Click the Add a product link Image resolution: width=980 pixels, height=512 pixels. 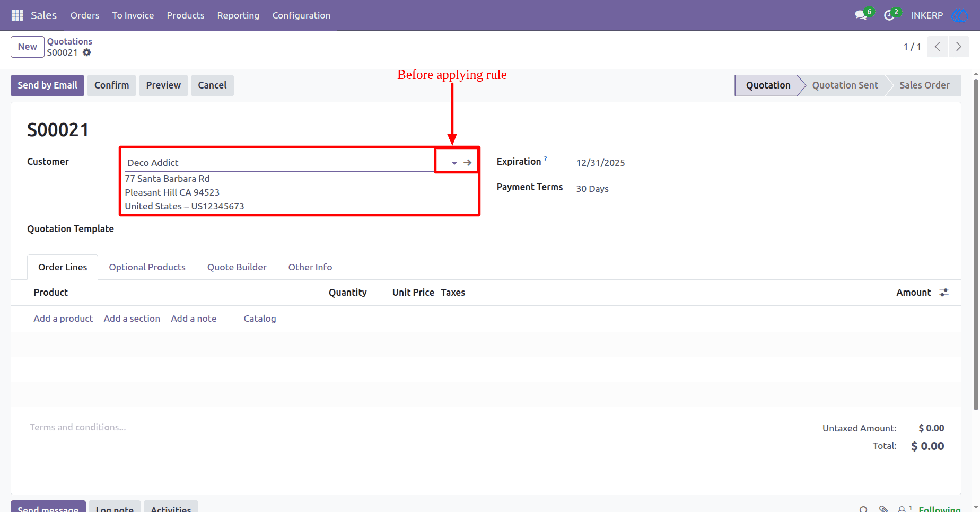63,319
